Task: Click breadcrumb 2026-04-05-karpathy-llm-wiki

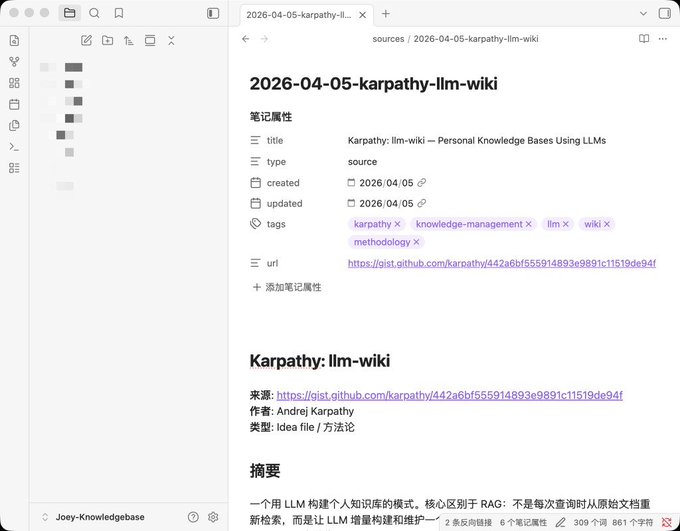Action: (476, 39)
